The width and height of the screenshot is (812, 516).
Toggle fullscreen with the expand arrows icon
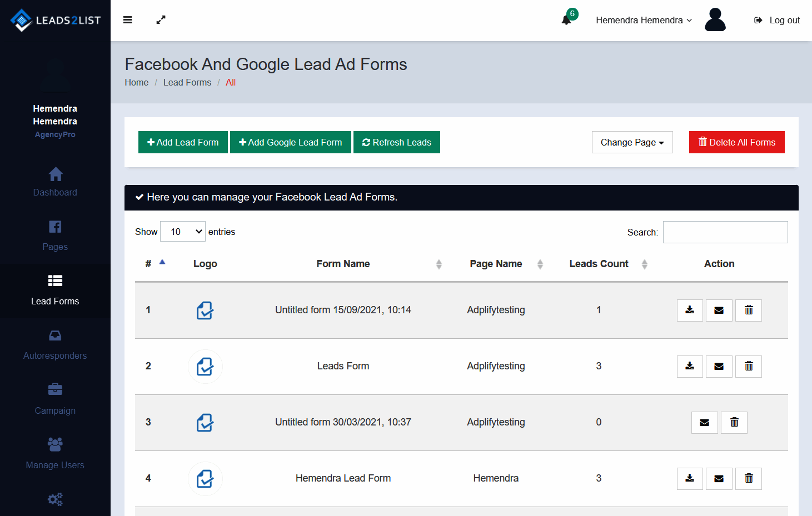[161, 20]
